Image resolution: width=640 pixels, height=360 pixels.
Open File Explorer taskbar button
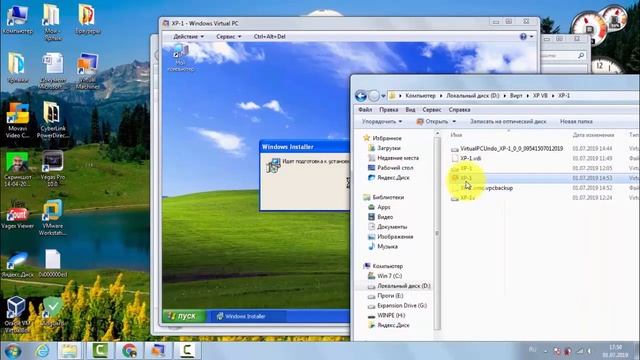[69, 351]
